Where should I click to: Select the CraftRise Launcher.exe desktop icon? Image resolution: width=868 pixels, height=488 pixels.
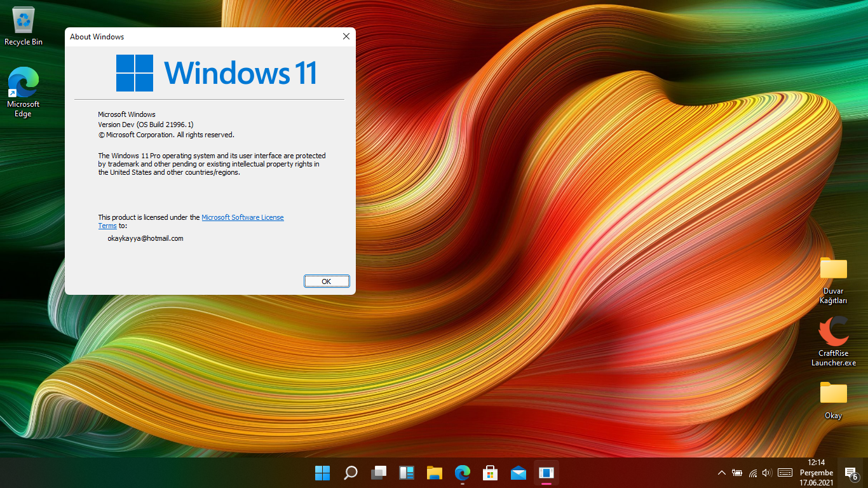[x=833, y=341]
